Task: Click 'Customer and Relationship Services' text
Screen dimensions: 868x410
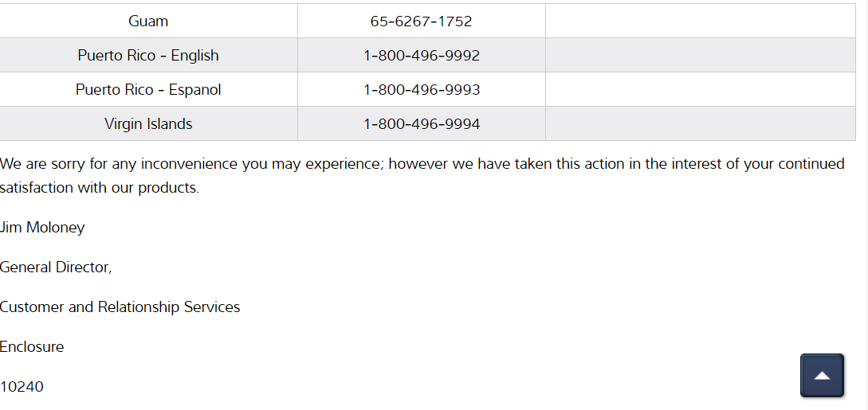Action: [x=120, y=307]
